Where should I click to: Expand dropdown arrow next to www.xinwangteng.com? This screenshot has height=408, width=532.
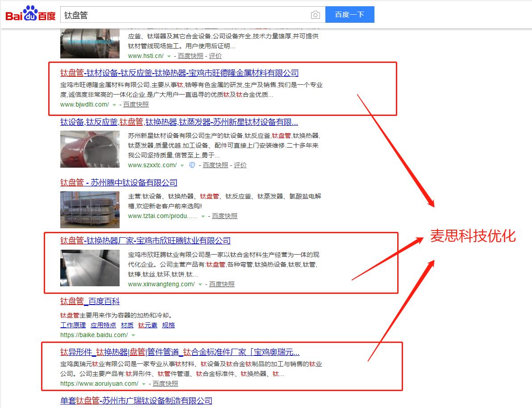(200, 284)
